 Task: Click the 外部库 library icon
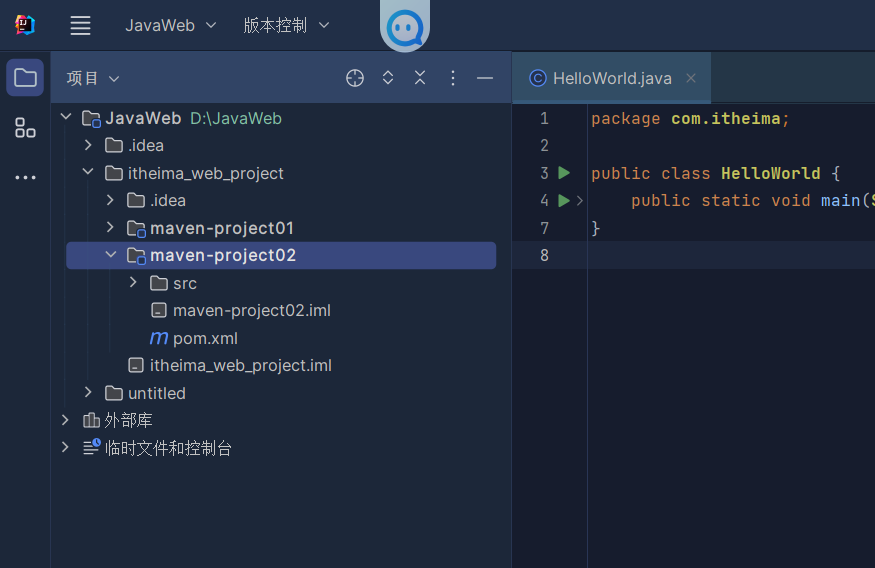tap(91, 420)
